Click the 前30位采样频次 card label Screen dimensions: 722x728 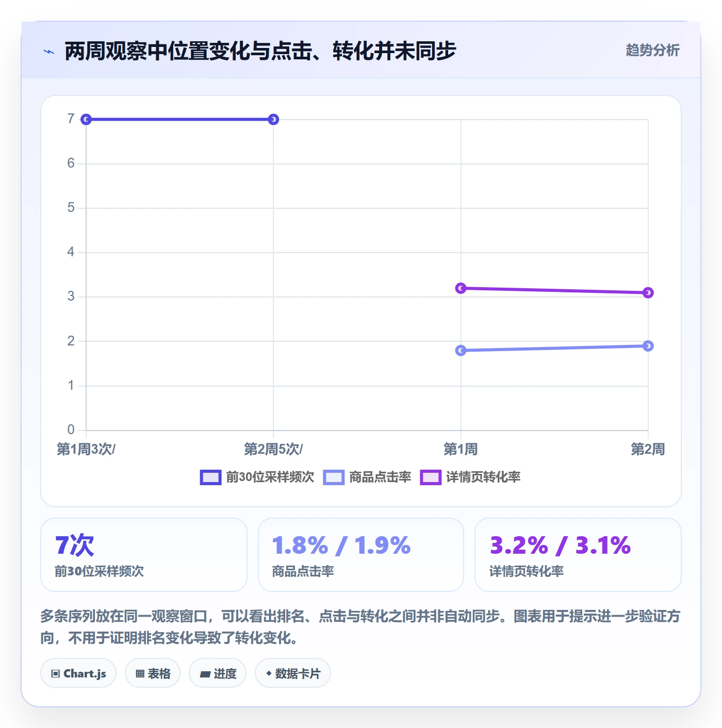tap(100, 571)
